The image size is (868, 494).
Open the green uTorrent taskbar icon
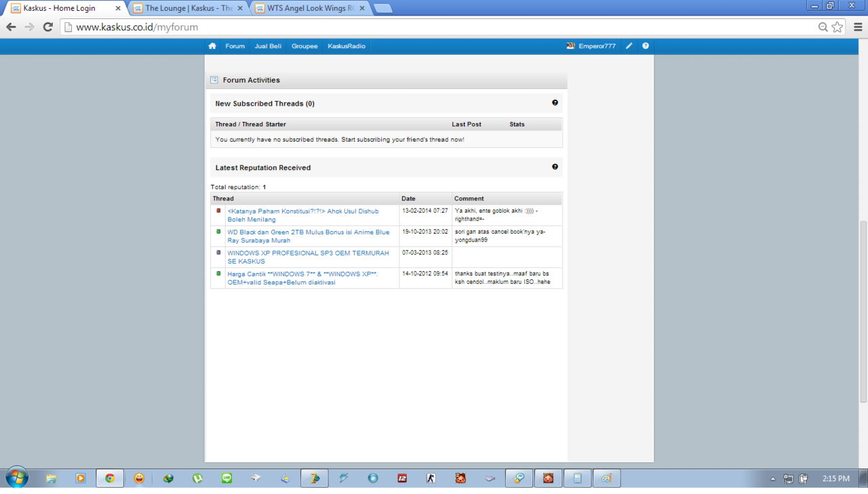pyautogui.click(x=197, y=478)
